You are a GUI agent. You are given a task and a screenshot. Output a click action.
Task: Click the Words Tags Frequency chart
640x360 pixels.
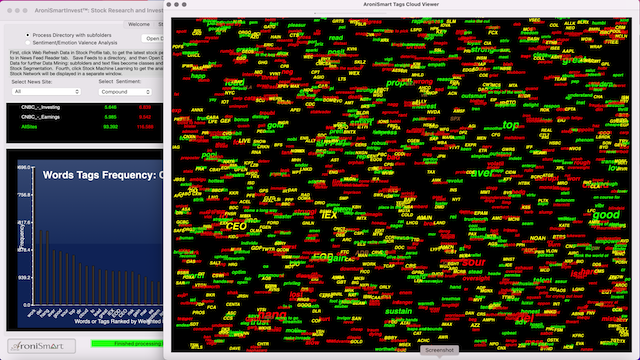pyautogui.click(x=85, y=240)
